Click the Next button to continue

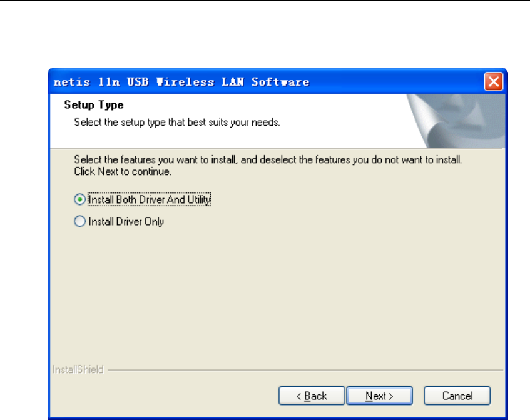pyautogui.click(x=379, y=396)
